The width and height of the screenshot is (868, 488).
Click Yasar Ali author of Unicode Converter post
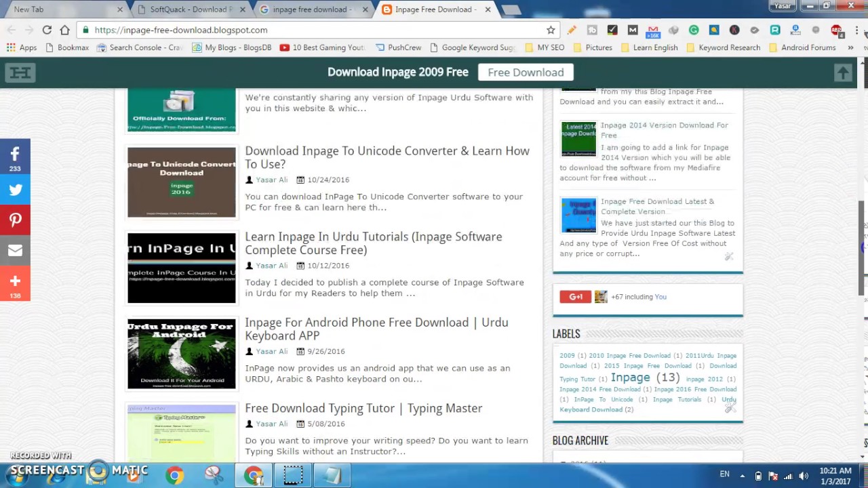(x=271, y=180)
